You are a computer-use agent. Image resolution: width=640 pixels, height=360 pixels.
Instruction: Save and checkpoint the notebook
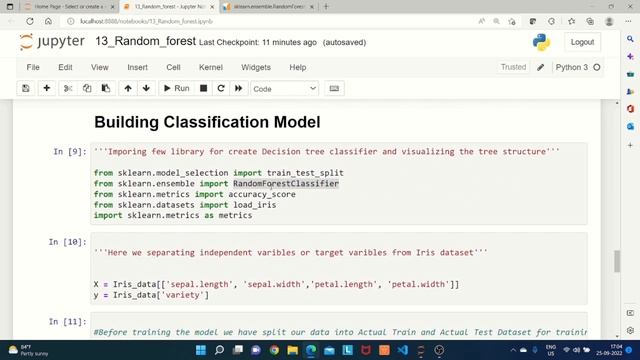pyautogui.click(x=26, y=89)
